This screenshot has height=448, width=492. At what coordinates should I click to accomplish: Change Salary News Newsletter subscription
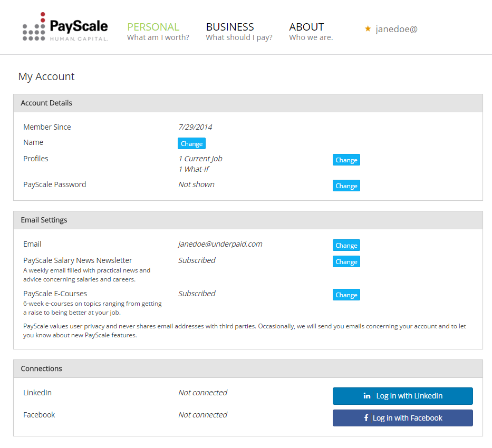coord(346,261)
